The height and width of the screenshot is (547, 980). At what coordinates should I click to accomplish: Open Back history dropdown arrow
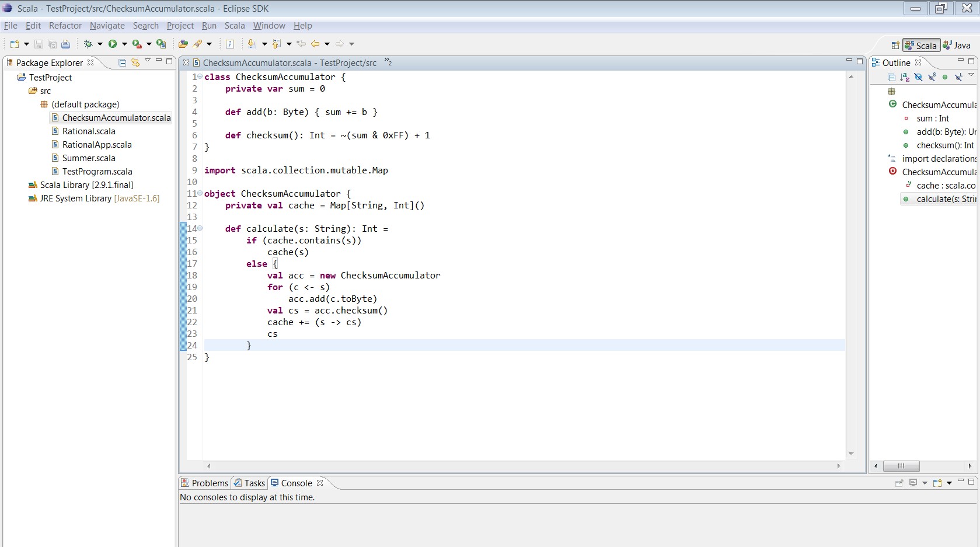click(x=327, y=44)
